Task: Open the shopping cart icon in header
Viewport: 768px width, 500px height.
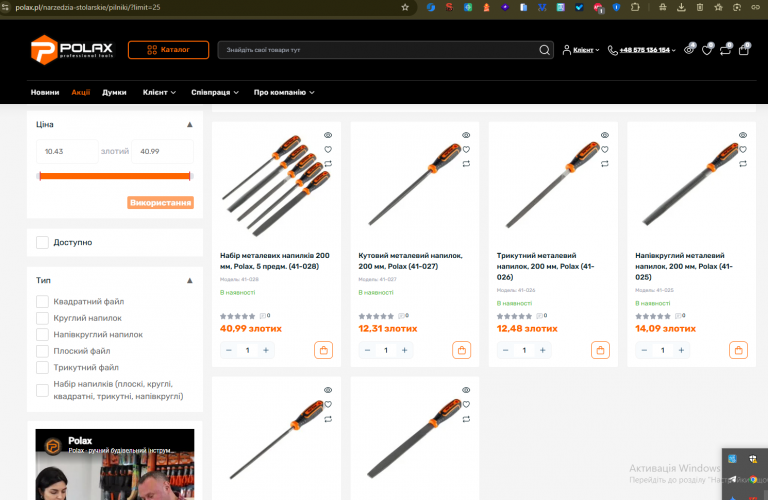Action: [x=744, y=49]
